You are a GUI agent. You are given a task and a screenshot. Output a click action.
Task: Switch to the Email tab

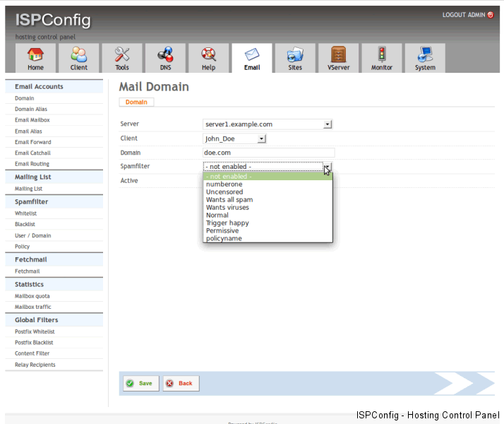[x=252, y=58]
